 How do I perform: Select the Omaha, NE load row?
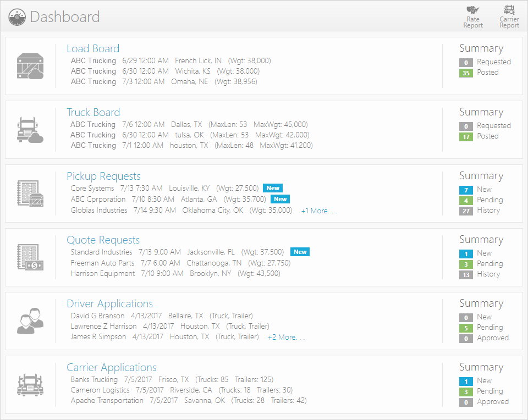point(164,82)
